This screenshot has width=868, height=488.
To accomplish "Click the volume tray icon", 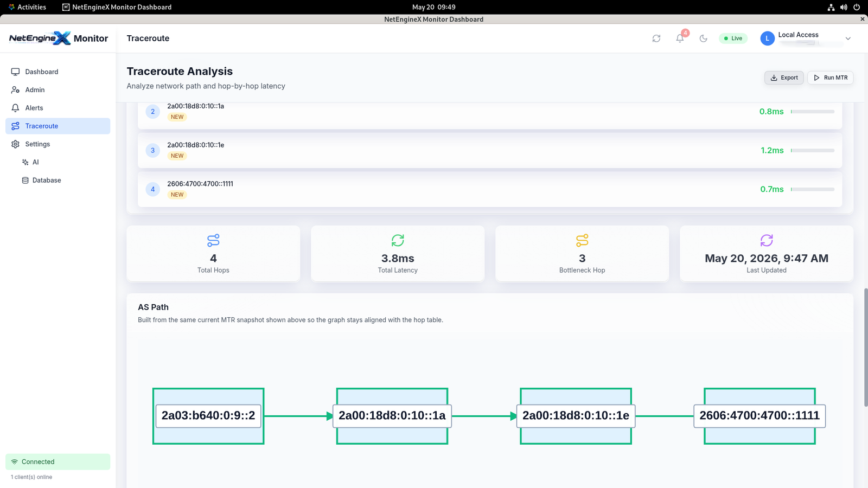I will [844, 7].
